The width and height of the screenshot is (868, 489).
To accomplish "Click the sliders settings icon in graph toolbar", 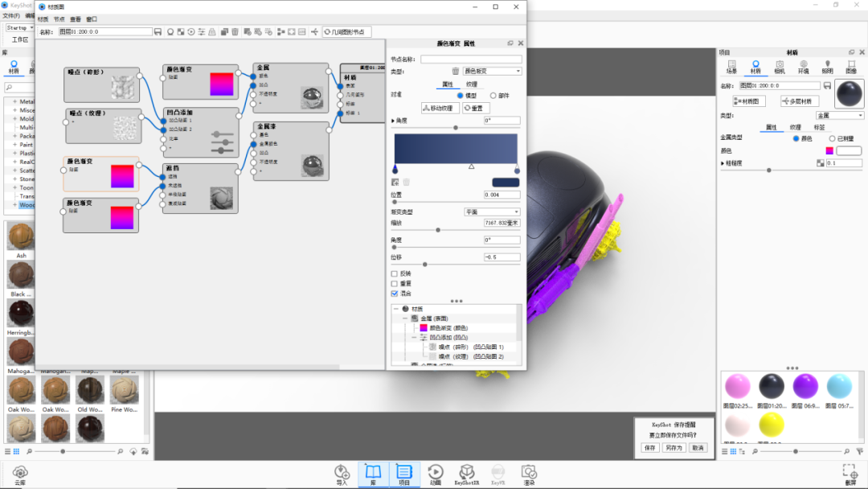I will tap(202, 32).
